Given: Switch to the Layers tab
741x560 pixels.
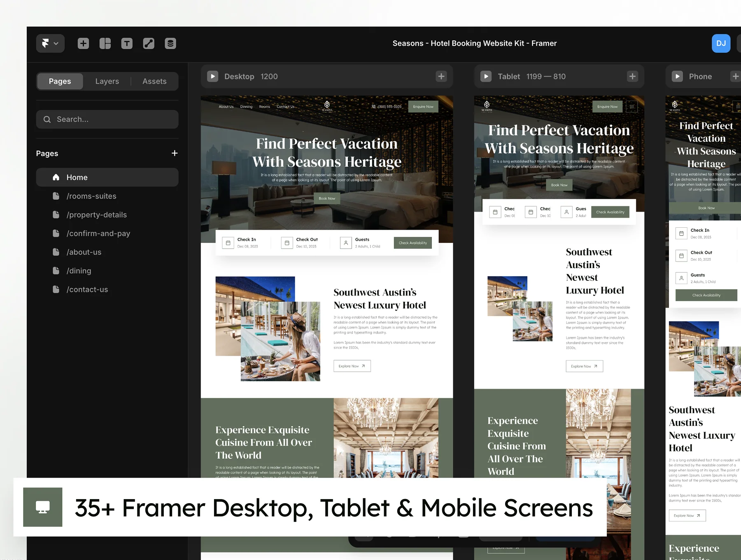Looking at the screenshot, I should click(x=107, y=81).
